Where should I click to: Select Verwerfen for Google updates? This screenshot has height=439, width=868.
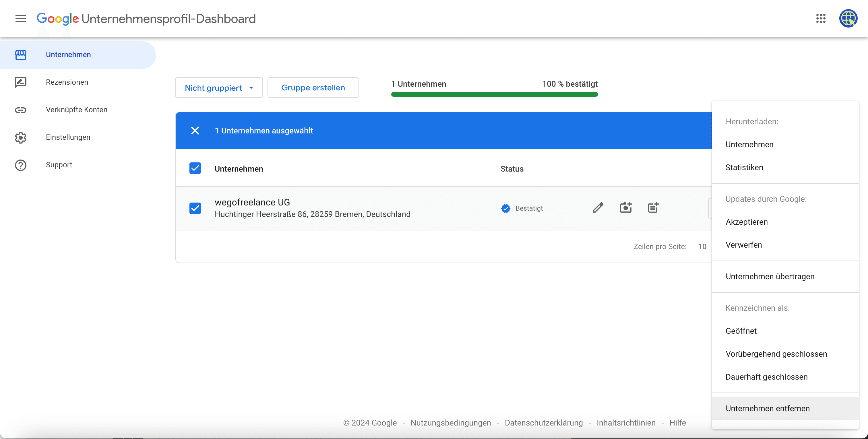click(785, 245)
